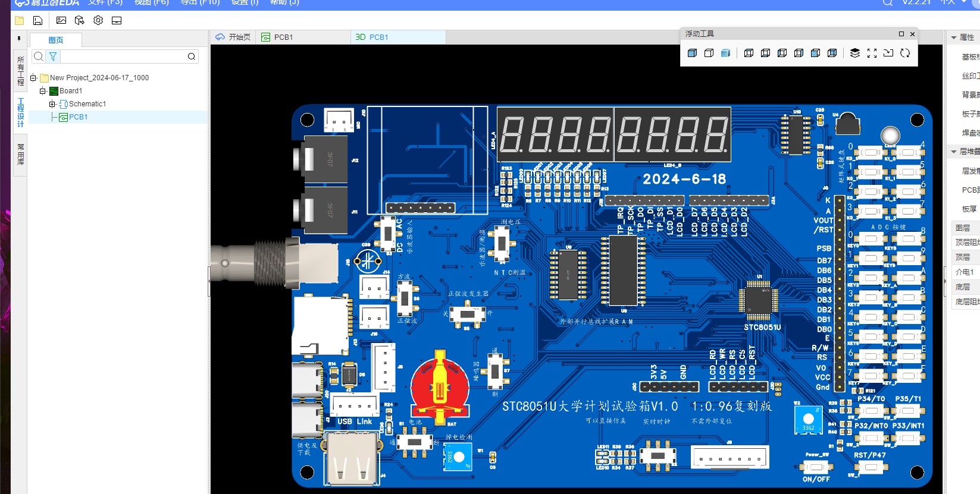Click the export image icon in toolbar

coord(61,21)
